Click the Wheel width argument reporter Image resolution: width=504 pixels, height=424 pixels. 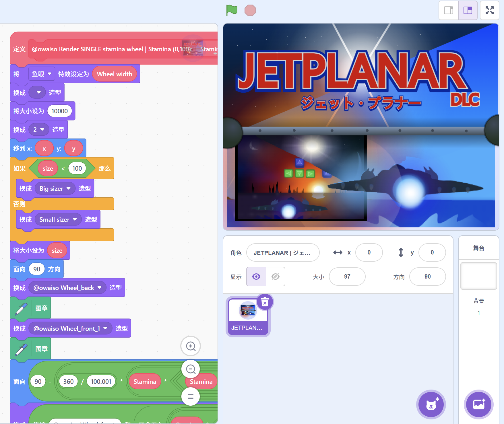tap(114, 74)
